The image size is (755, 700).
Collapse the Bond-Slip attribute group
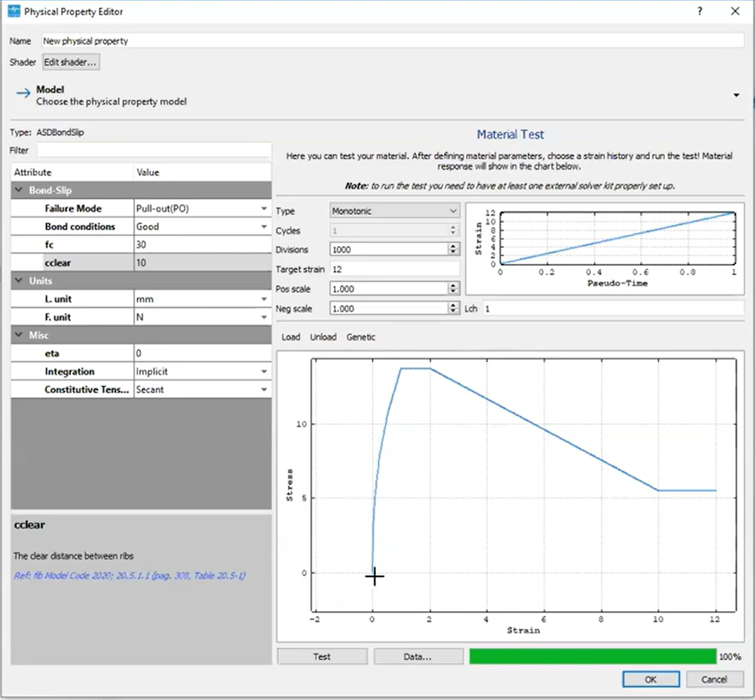point(20,191)
